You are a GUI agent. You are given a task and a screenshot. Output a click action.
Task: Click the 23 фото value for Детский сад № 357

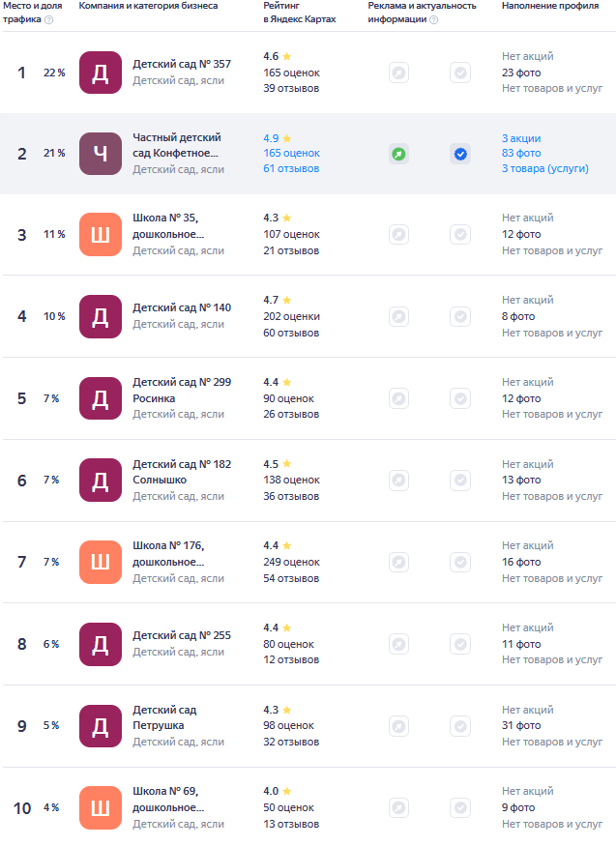click(x=521, y=73)
